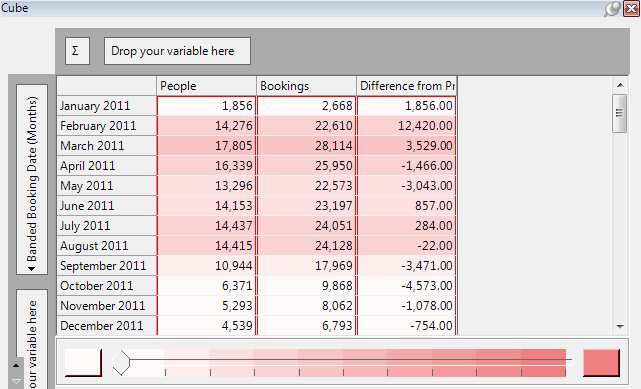641x389 pixels.
Task: Click Difference cell 857.00
Action: click(x=407, y=206)
